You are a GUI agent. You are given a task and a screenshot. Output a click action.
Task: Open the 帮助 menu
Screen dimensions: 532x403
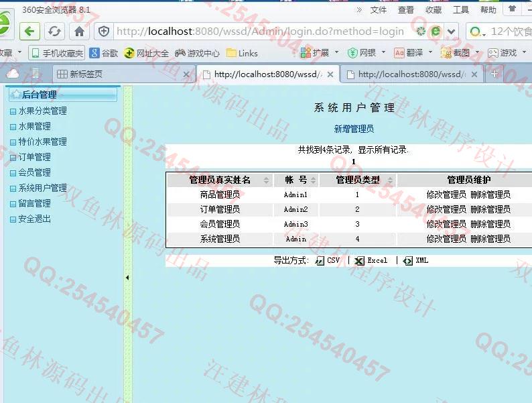pos(488,10)
